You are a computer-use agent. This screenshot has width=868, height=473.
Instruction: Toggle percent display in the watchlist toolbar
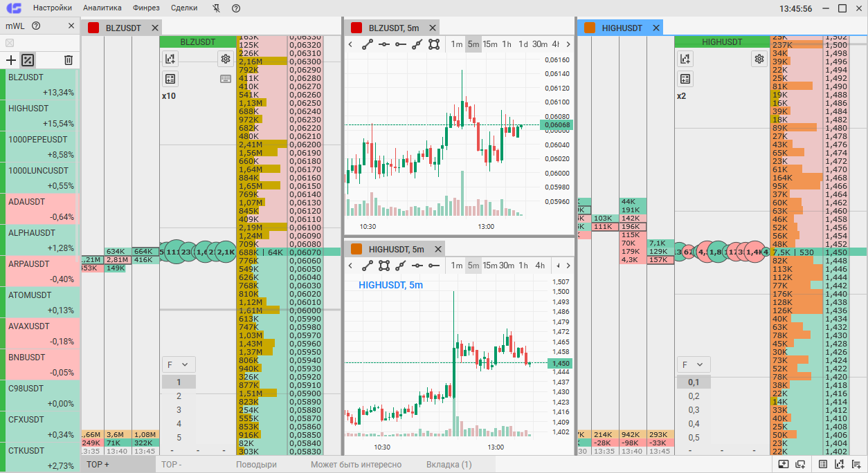28,60
